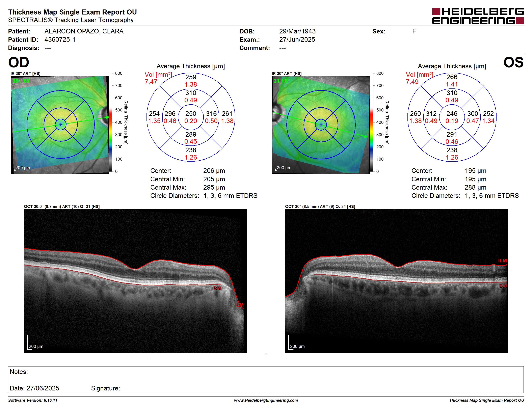Image resolution: width=532 pixels, height=411 pixels.
Task: Open the OD infrared fundus thickness map
Action: (x=60, y=125)
